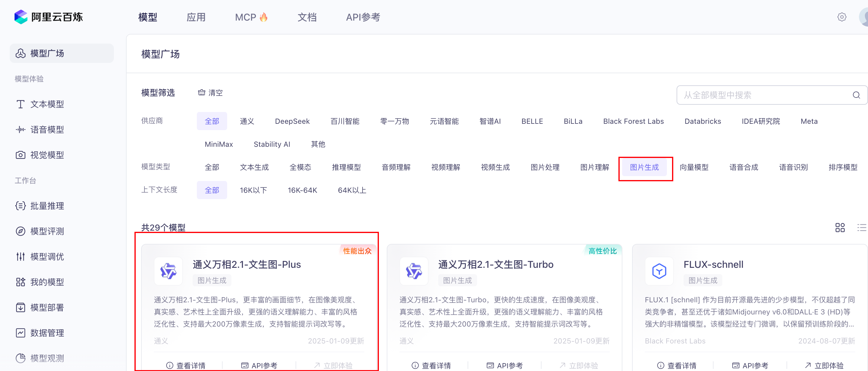The width and height of the screenshot is (868, 371).
Task: Open the 应用 top navigation tab
Action: [196, 17]
